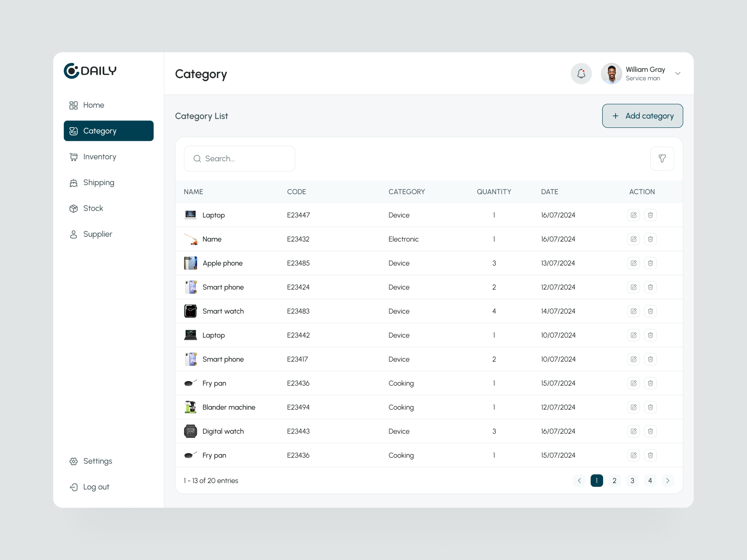Go to next page with right chevron
747x560 pixels.
667,480
